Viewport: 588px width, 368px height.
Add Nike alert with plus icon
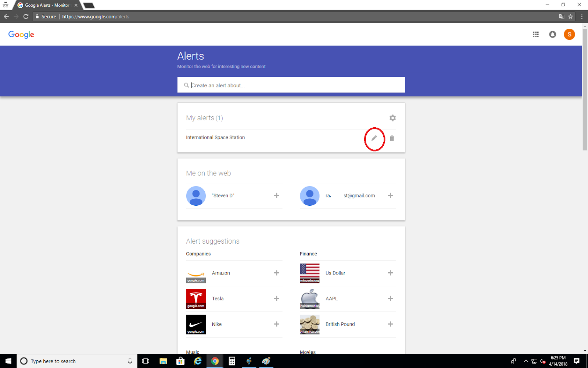click(x=277, y=324)
